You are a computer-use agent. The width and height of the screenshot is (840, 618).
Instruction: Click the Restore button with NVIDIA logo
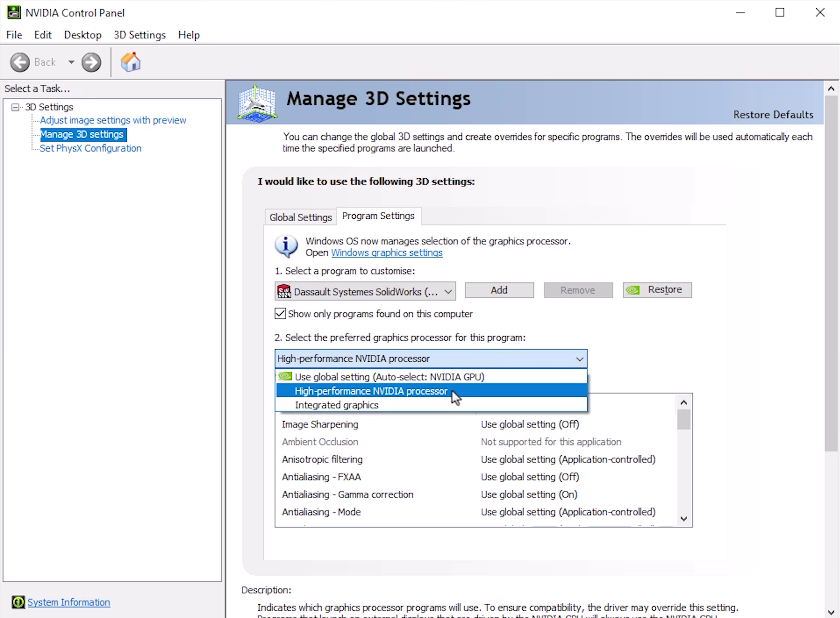click(657, 290)
